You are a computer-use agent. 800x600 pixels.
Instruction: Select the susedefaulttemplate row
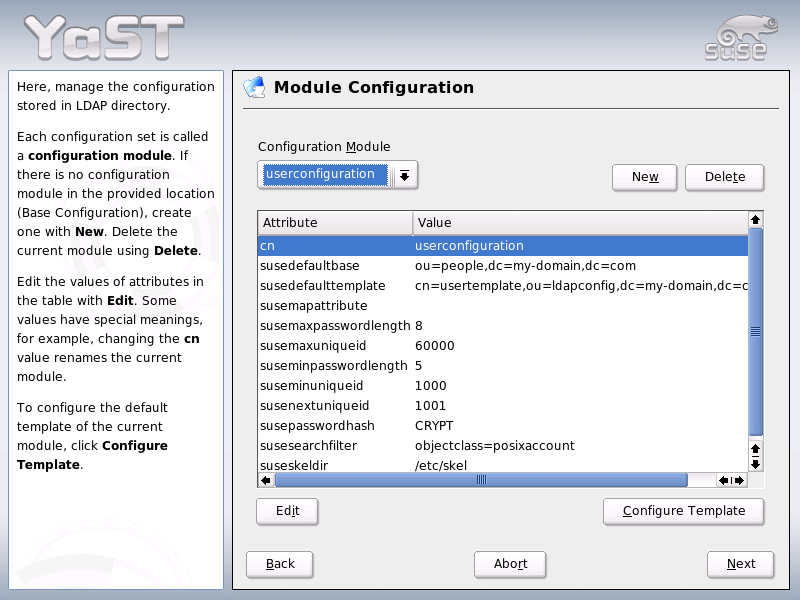pyautogui.click(x=503, y=286)
